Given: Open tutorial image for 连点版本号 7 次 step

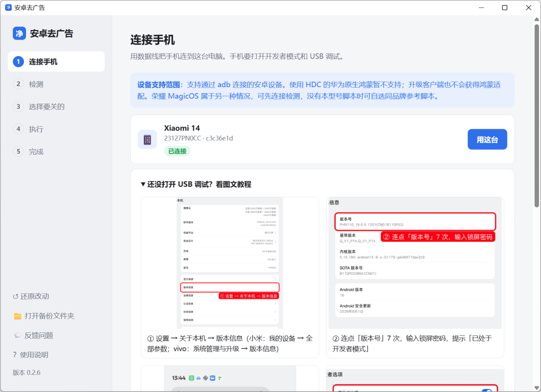Looking at the screenshot, I should coord(415,263).
